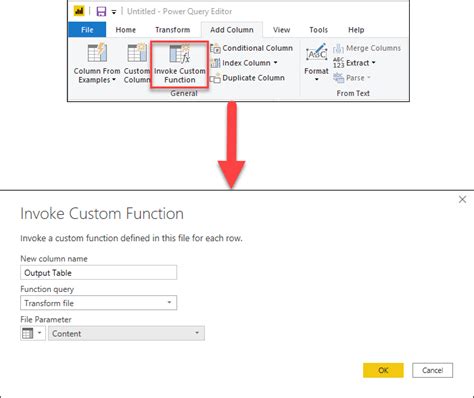
Task: Click the Save icon in title bar
Action: (x=101, y=12)
